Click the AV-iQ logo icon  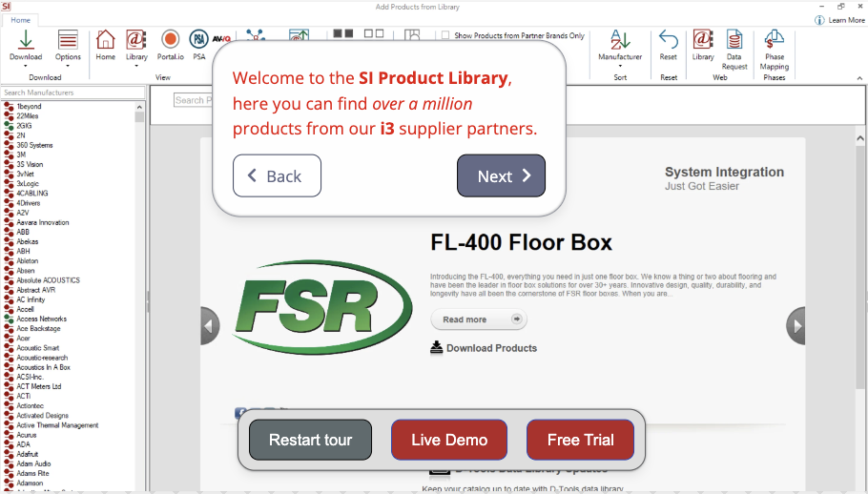click(221, 39)
